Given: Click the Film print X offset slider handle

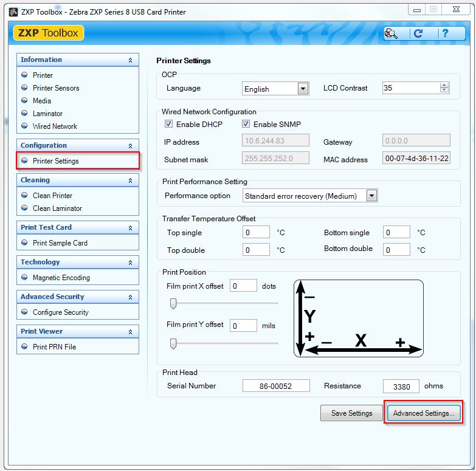Looking at the screenshot, I should tap(173, 303).
